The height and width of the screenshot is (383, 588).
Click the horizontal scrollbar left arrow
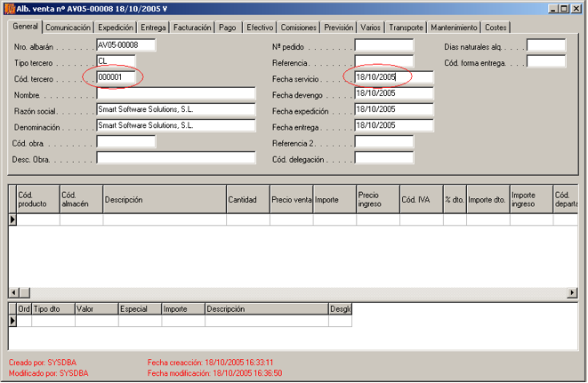pyautogui.click(x=13, y=292)
